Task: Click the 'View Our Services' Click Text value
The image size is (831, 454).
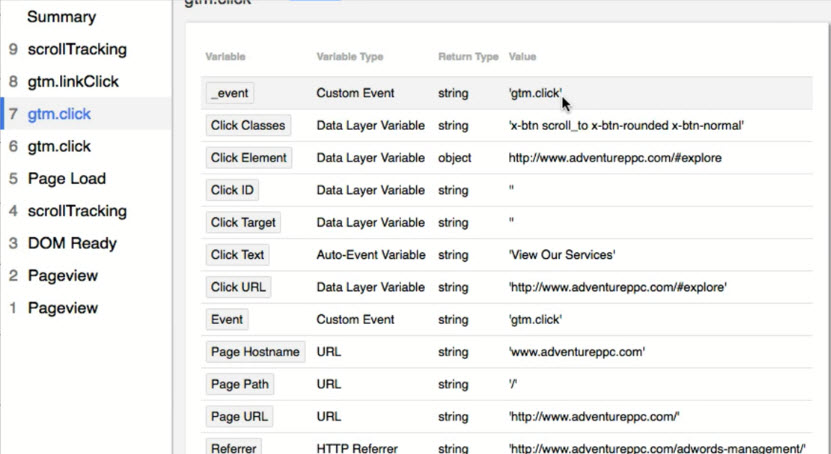Action: click(561, 255)
